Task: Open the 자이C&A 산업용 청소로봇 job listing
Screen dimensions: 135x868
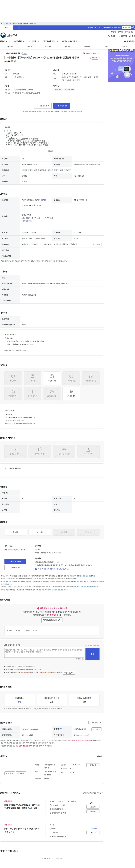Action: tap(22, 830)
